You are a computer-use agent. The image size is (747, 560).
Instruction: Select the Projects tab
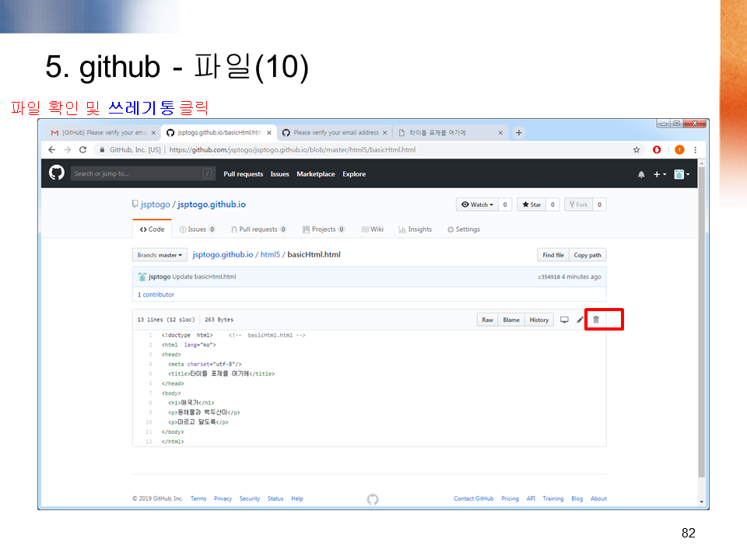click(x=324, y=229)
